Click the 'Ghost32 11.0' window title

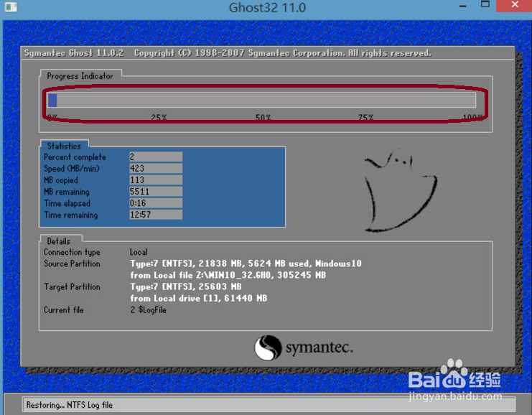(x=267, y=7)
